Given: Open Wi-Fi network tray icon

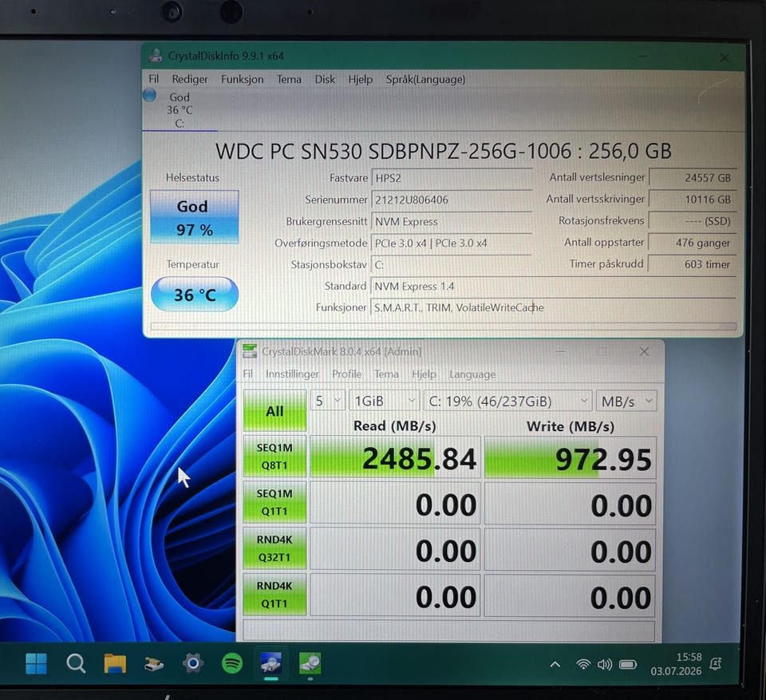Looking at the screenshot, I should pos(582,664).
